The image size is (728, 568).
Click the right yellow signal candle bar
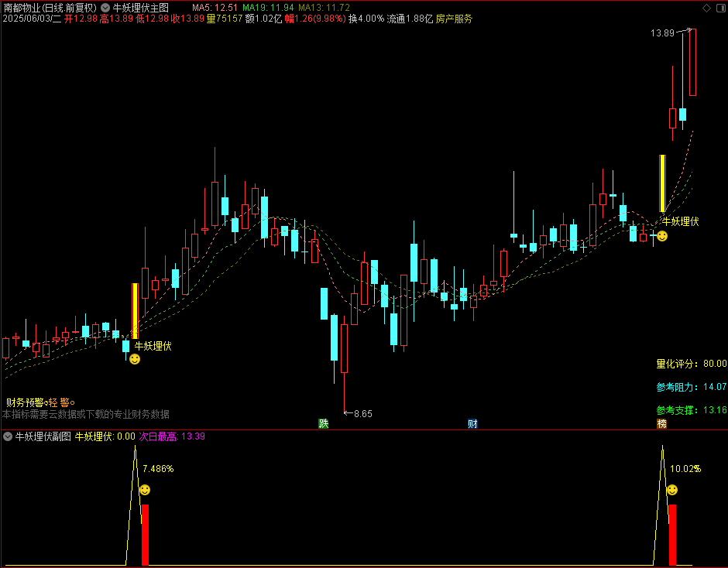(662, 183)
